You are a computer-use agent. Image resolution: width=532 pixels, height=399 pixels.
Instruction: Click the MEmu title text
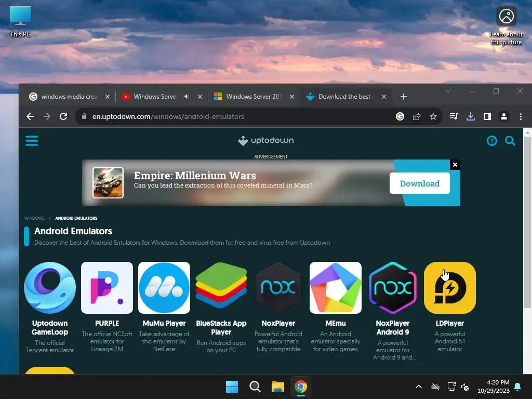336,323
